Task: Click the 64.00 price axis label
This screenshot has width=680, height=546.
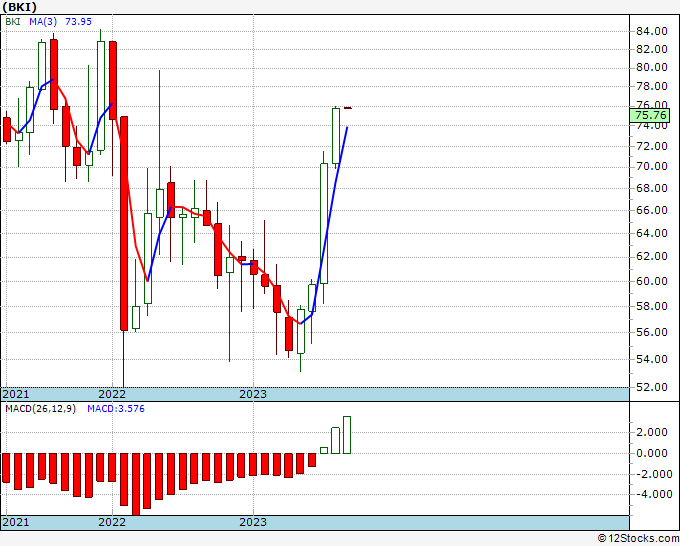Action: coord(651,233)
